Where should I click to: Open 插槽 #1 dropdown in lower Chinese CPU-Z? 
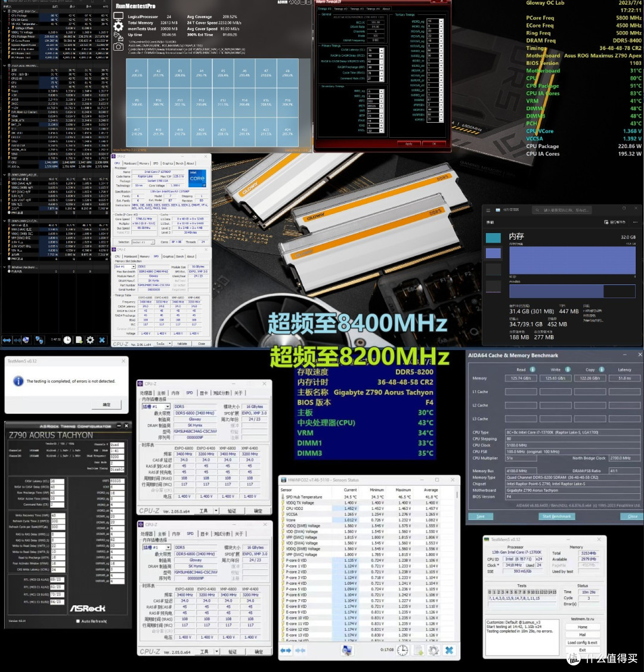point(168,547)
